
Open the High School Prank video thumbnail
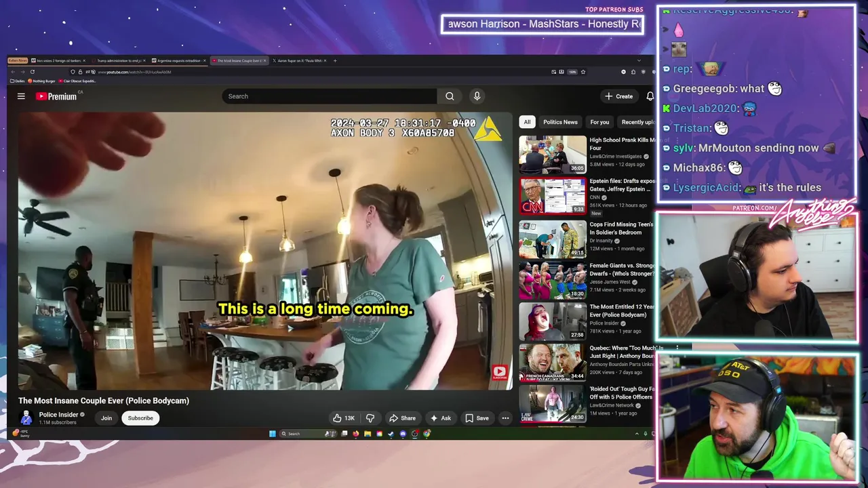(x=553, y=155)
